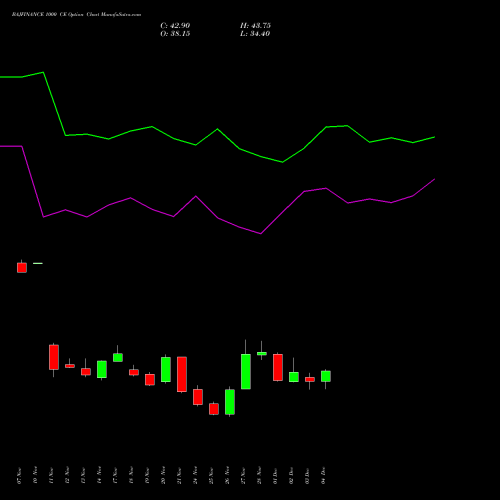
Task: Click the green candlestick above 02 Dec
Action: click(x=294, y=377)
